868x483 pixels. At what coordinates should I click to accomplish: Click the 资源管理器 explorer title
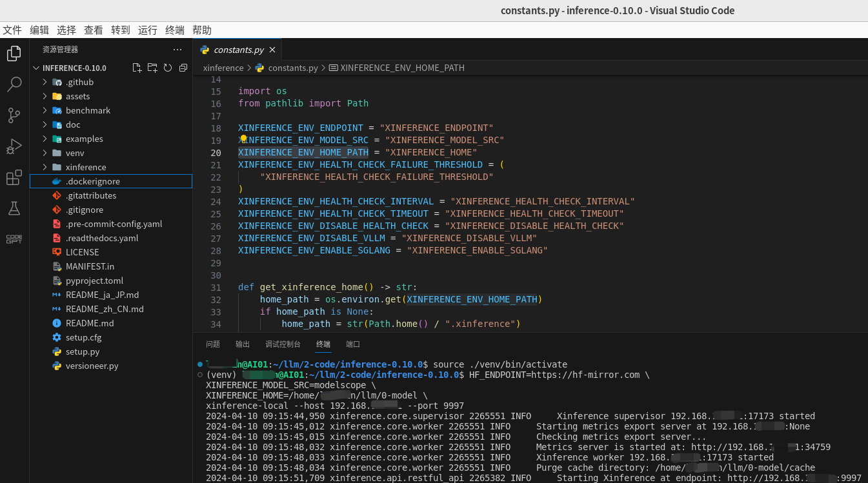[x=60, y=50]
